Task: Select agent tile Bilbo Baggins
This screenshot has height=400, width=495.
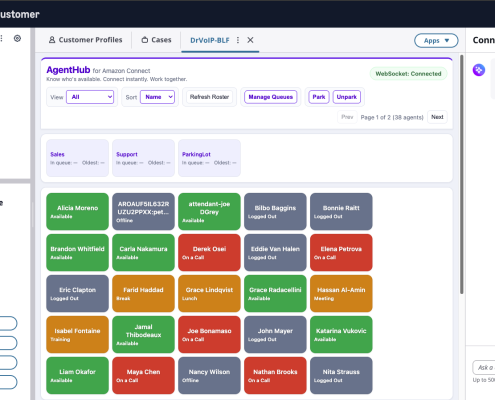Action: click(275, 212)
